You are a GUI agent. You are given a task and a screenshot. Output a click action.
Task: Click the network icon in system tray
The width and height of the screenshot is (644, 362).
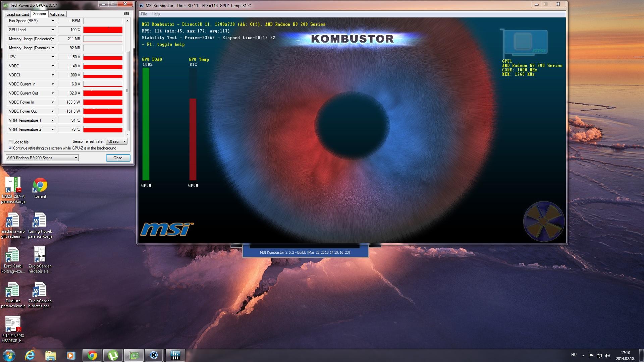pos(599,356)
